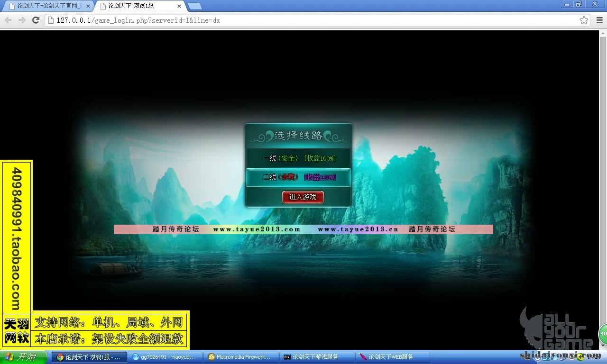Open a new browser tab
The height and width of the screenshot is (364, 607).
coord(194,6)
